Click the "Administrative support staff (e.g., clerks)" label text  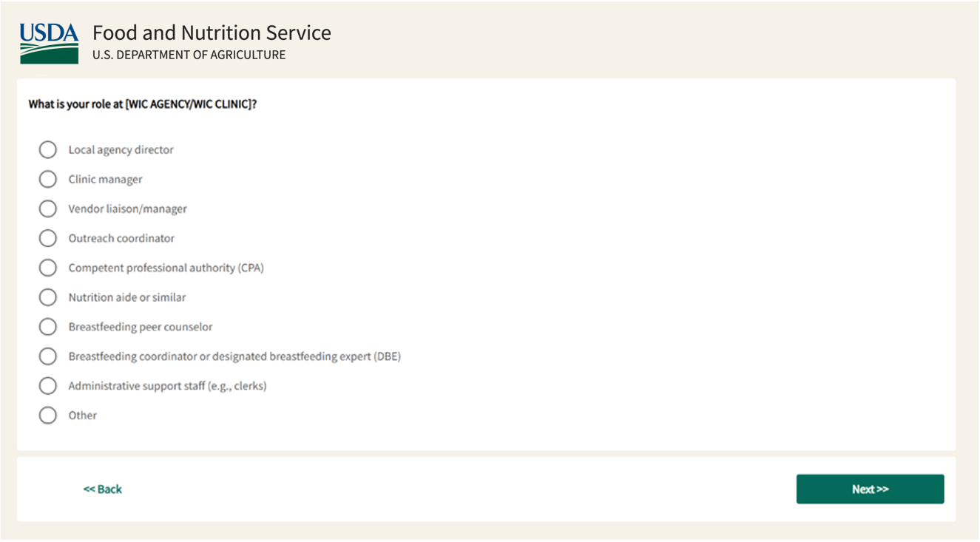pyautogui.click(x=167, y=386)
